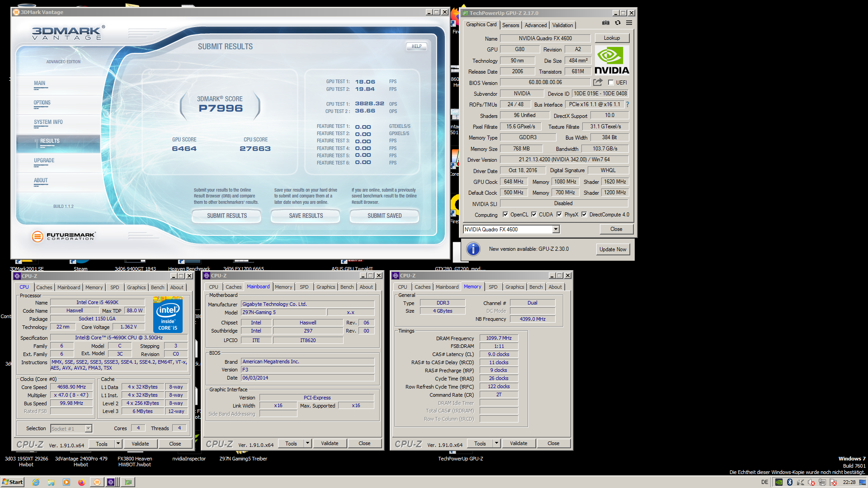The image size is (868, 488).
Task: Switch to GPU-Z Advanced tab
Action: 536,25
